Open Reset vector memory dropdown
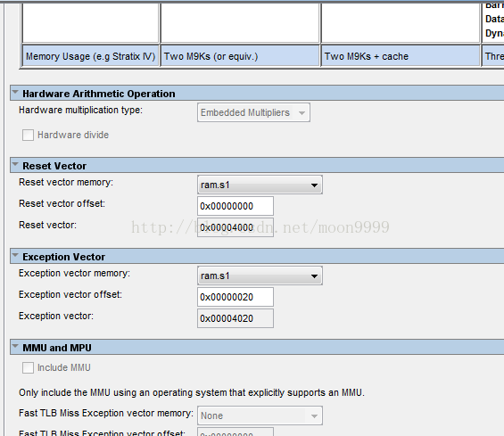Screen dimensions: 504x436 click(260, 185)
